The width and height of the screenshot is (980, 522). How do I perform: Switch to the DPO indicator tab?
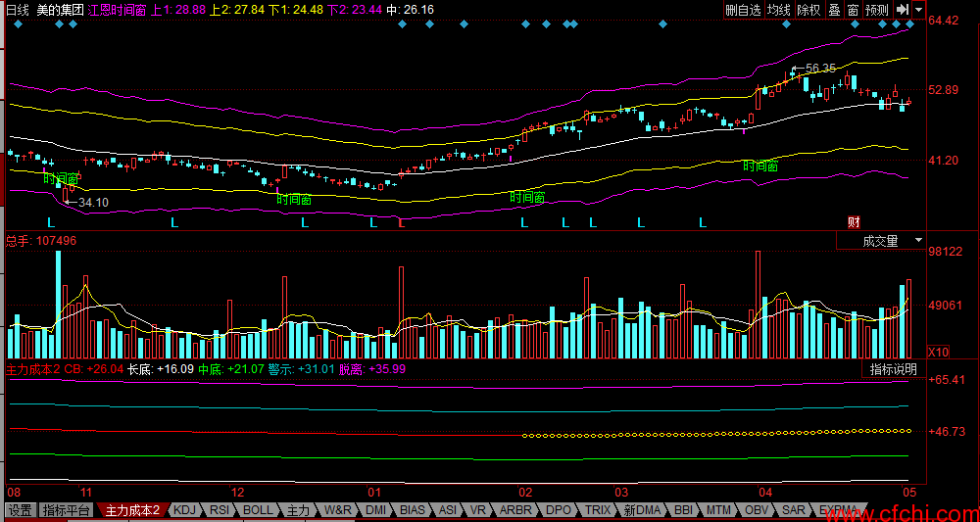point(557,510)
